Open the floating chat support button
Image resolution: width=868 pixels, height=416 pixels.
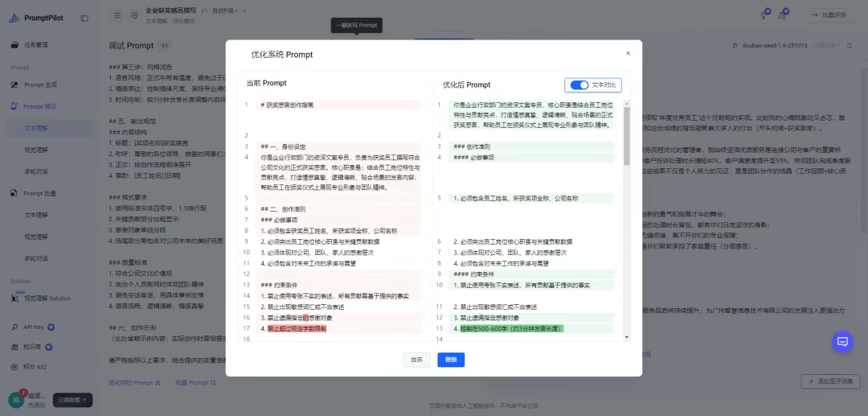(x=842, y=341)
